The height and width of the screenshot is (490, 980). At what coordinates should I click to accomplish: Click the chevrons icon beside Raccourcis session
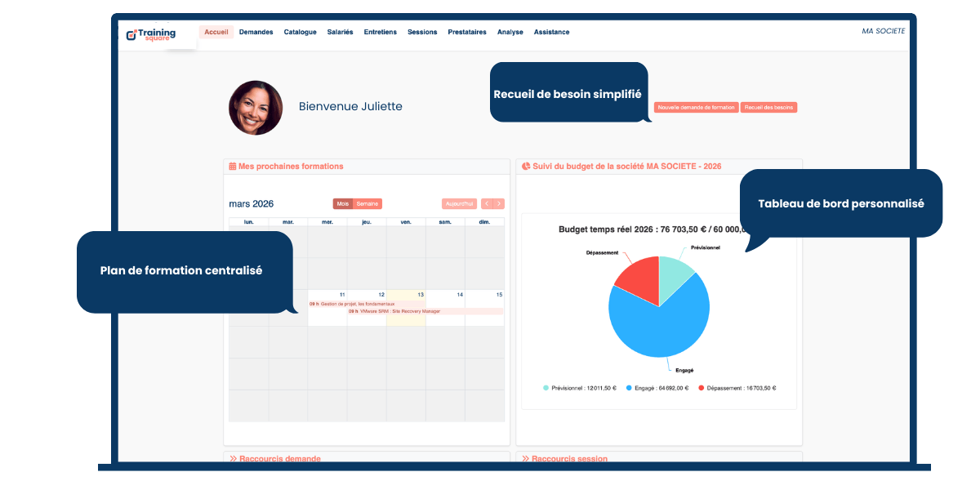526,459
